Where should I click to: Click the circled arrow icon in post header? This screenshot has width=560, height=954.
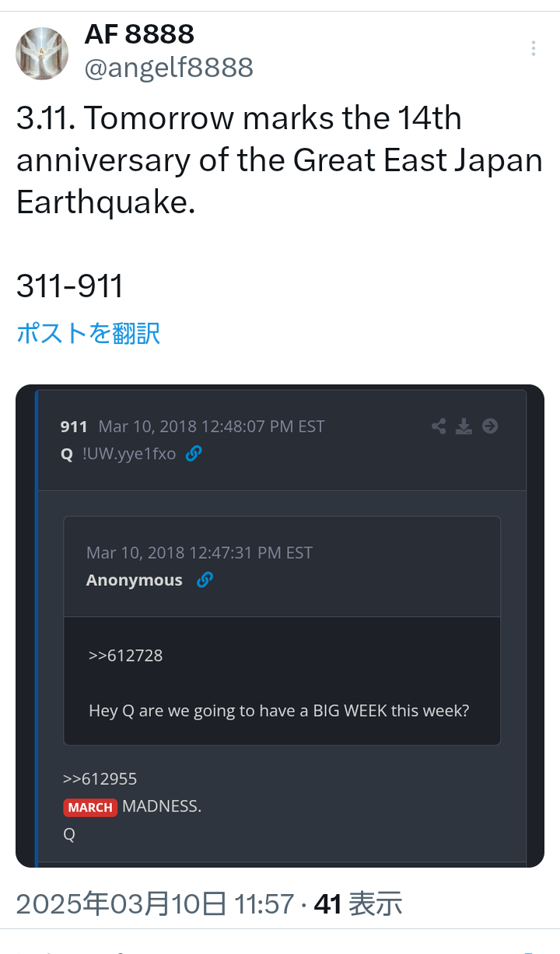pos(490,426)
